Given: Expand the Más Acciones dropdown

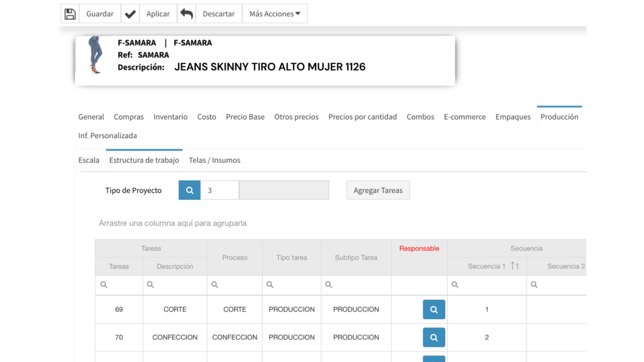Looking at the screenshot, I should tap(275, 14).
